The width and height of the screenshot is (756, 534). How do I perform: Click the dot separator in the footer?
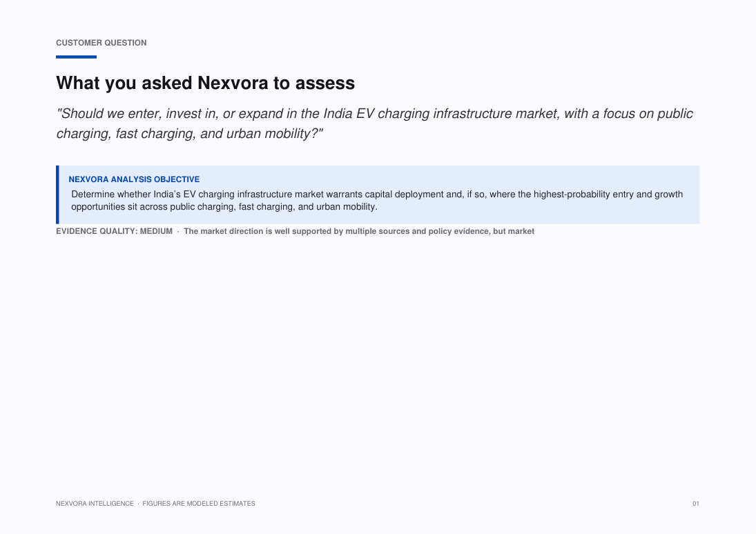click(138, 504)
